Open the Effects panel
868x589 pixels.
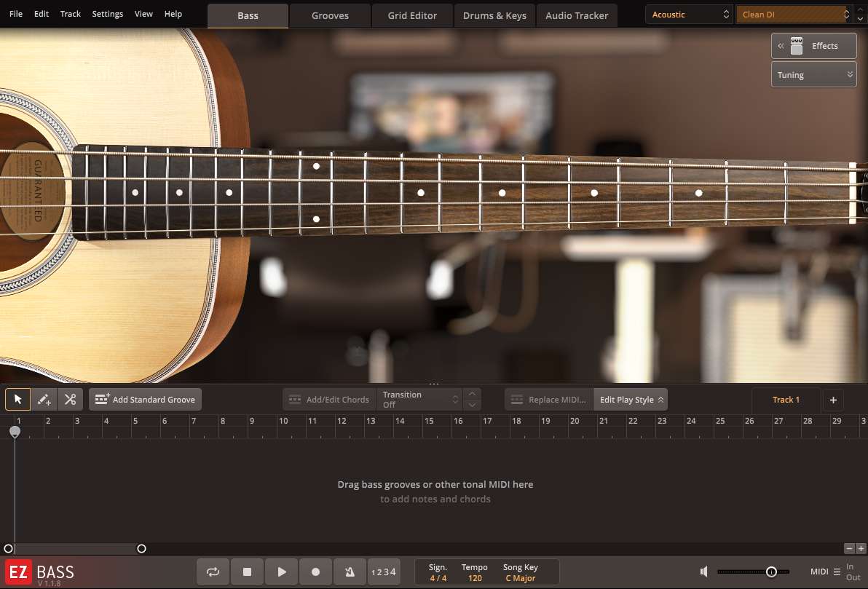[813, 45]
